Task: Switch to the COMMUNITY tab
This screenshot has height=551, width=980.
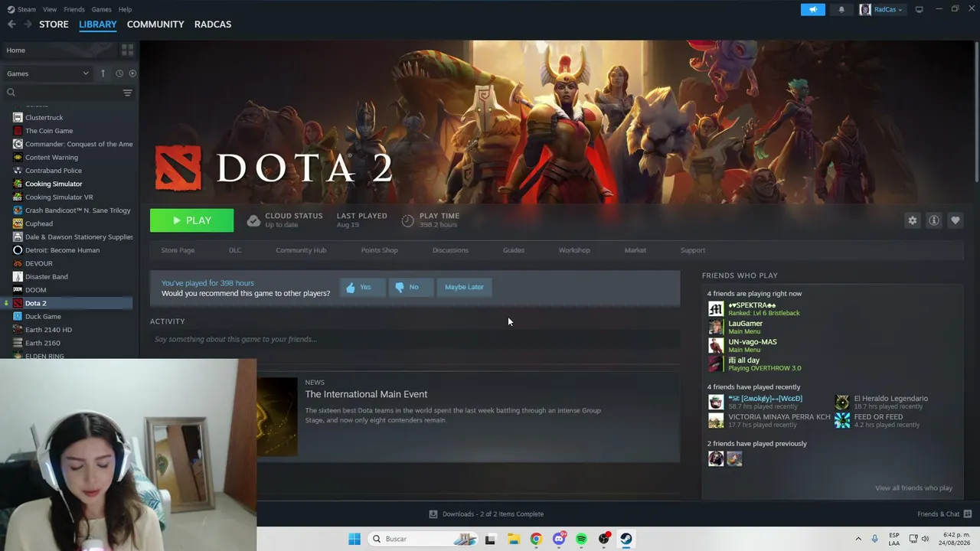Action: [155, 24]
